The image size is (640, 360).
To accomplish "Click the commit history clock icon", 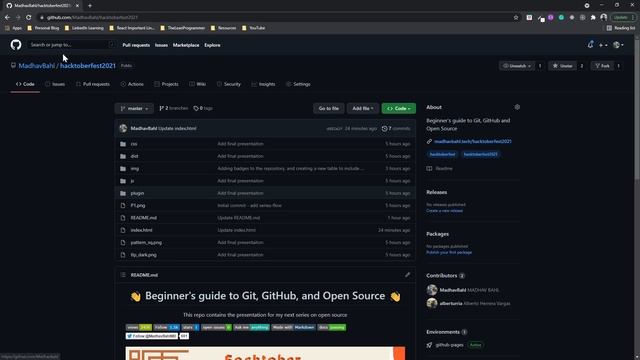I will 384,128.
